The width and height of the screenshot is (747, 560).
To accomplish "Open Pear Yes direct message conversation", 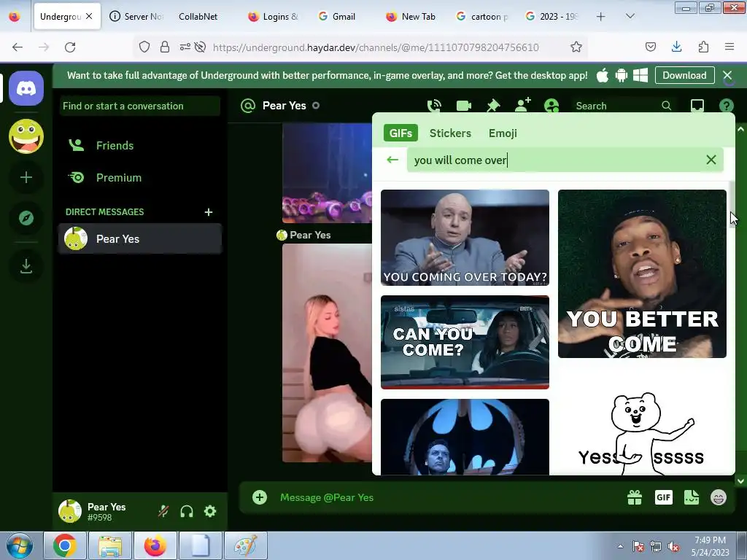I will coord(139,238).
